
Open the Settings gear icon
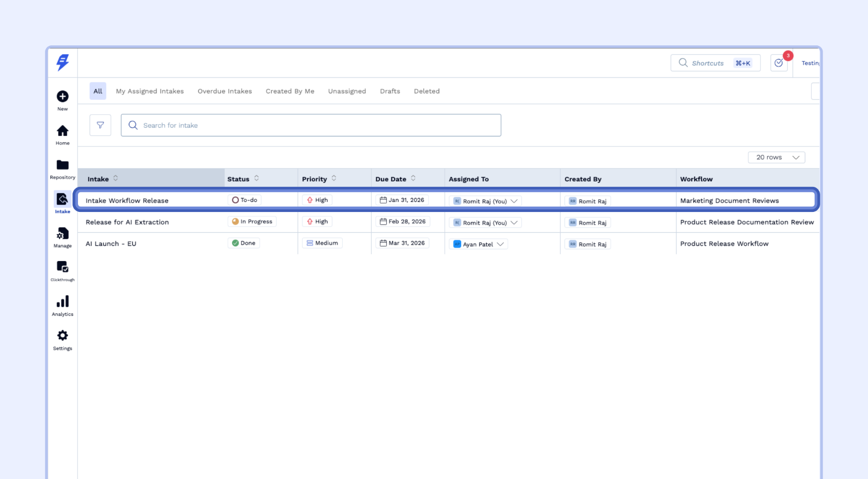(x=62, y=336)
